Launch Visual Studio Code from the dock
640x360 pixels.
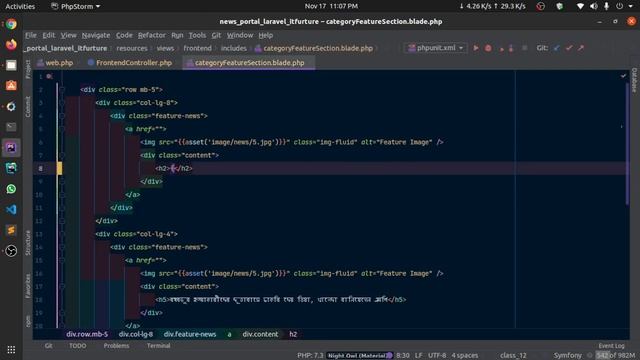click(x=11, y=209)
